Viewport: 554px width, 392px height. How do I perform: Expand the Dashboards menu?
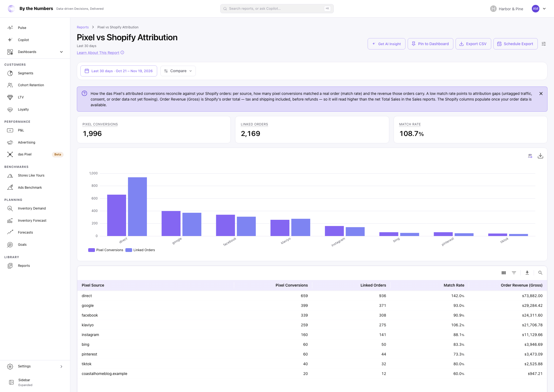click(35, 52)
